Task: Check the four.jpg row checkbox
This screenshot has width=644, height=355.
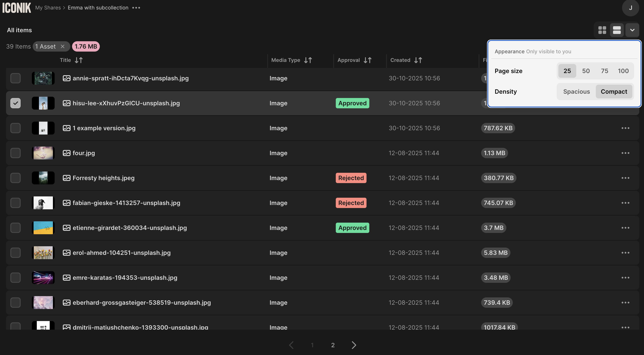Action: click(x=15, y=153)
